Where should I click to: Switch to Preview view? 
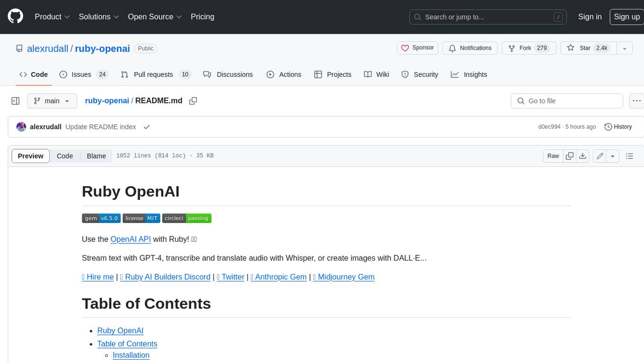click(31, 156)
